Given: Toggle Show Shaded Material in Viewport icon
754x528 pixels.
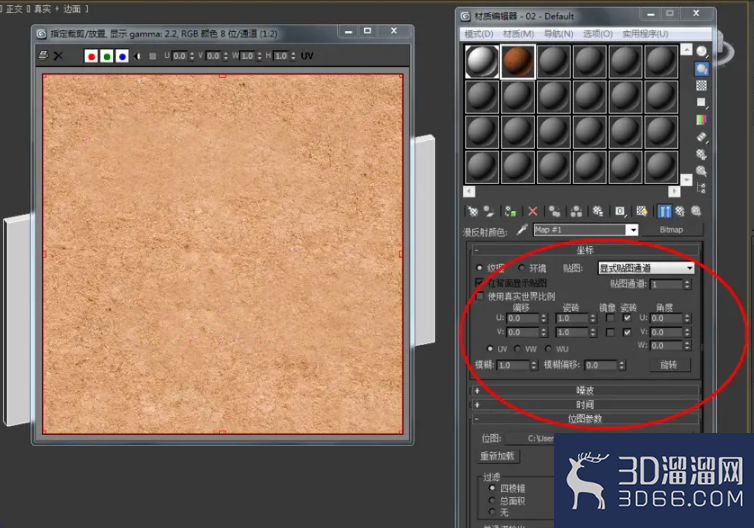Looking at the screenshot, I should [641, 211].
